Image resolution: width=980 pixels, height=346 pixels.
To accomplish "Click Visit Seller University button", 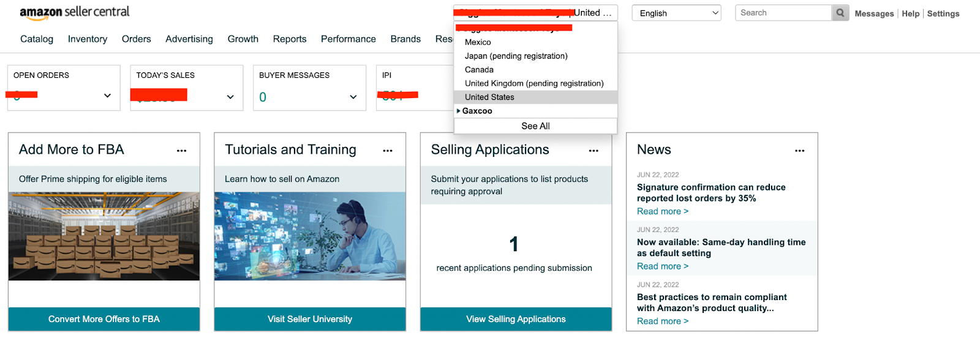I will (310, 319).
